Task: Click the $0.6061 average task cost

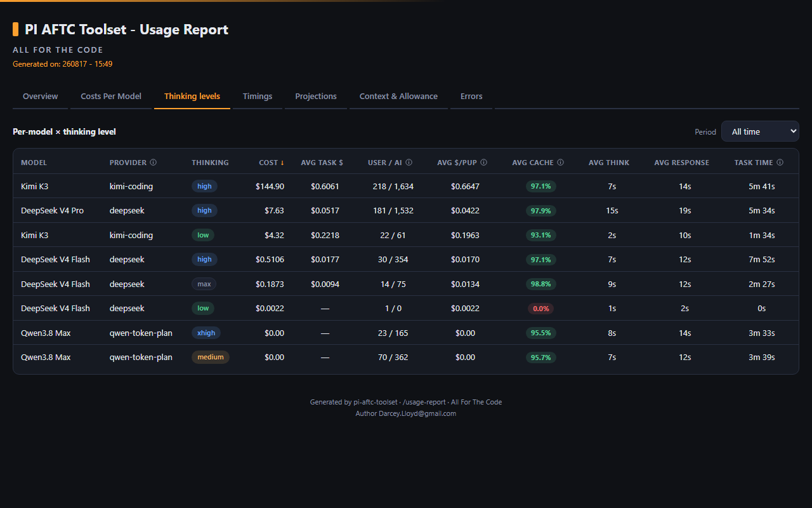Action: 325,186
